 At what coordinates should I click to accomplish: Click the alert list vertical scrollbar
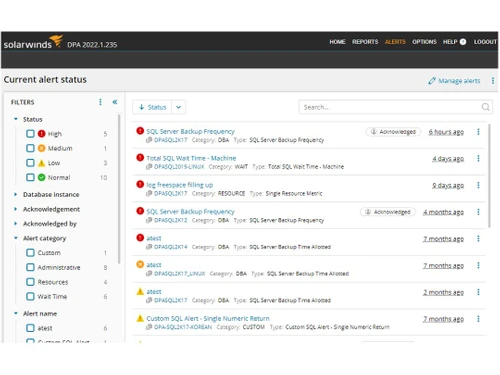click(489, 176)
